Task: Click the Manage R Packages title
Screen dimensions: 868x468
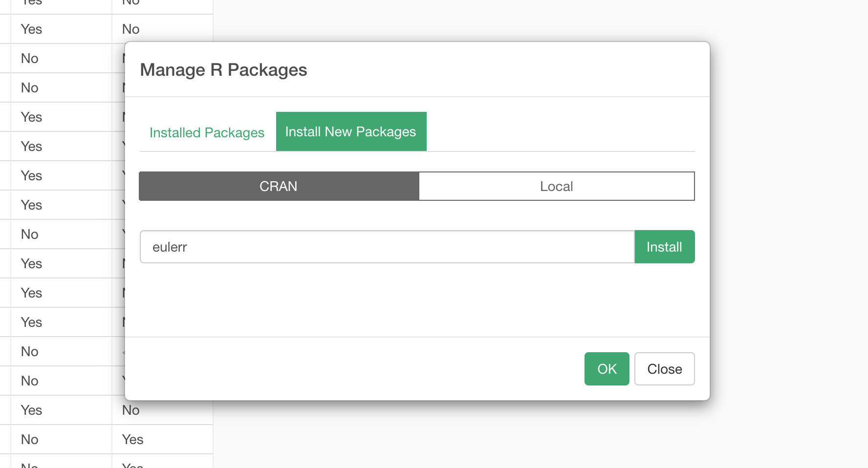Action: point(223,70)
